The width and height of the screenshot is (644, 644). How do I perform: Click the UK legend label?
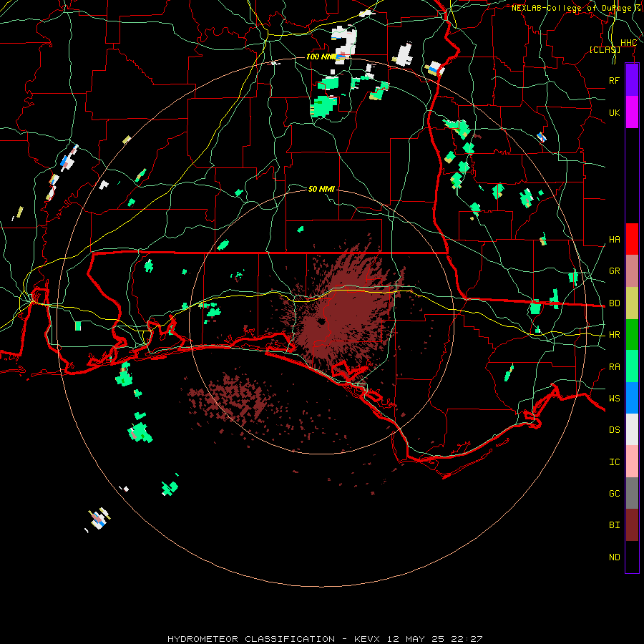click(614, 112)
